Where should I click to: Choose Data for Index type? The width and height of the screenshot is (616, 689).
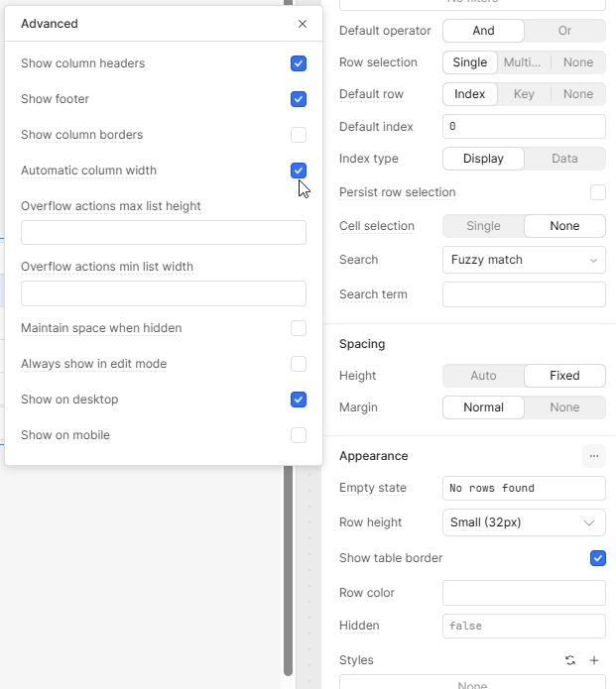[x=564, y=159]
